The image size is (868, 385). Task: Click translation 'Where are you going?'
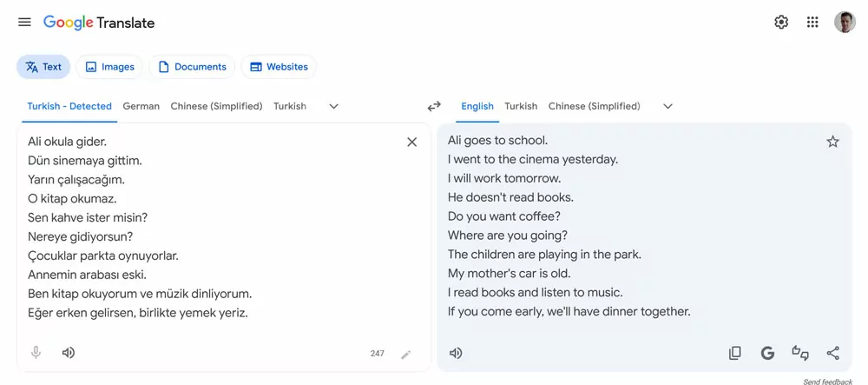[x=508, y=236]
